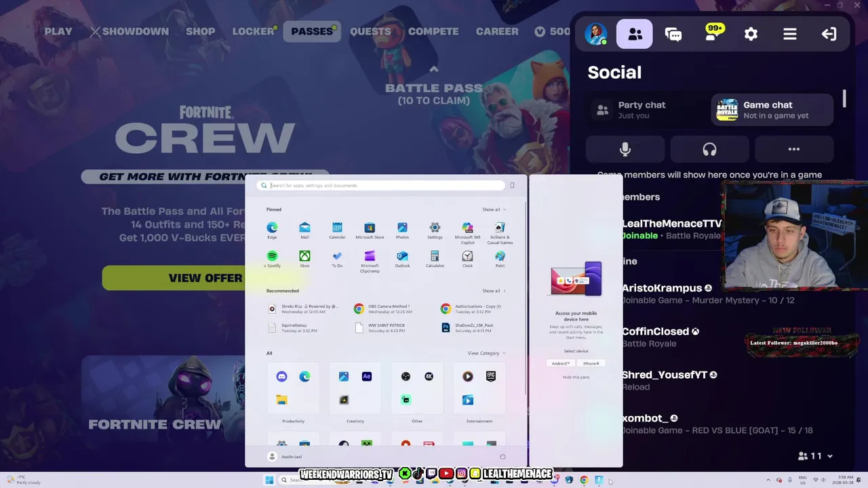This screenshot has height=488, width=868.
Task: Open Fortnite SHOWDOWN tab
Action: point(130,31)
